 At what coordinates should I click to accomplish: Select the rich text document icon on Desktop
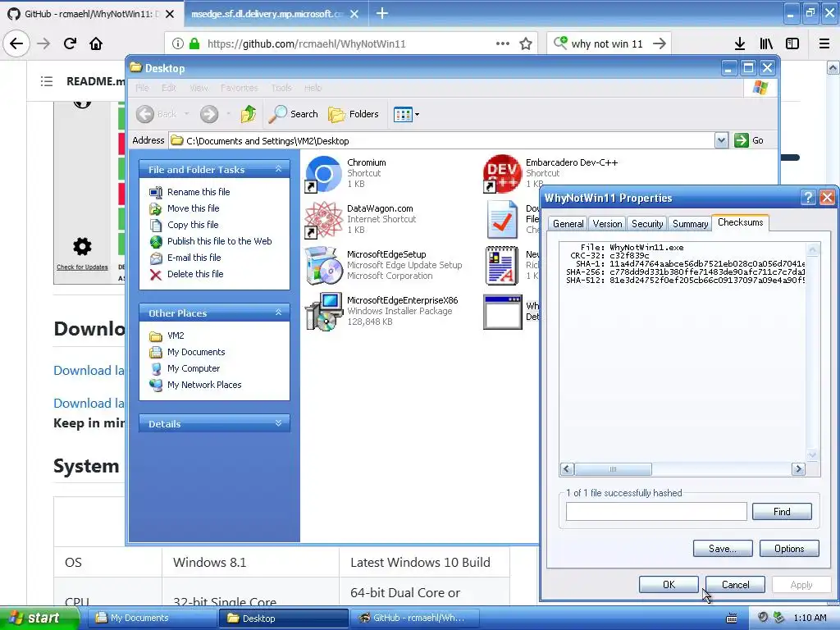tap(502, 266)
